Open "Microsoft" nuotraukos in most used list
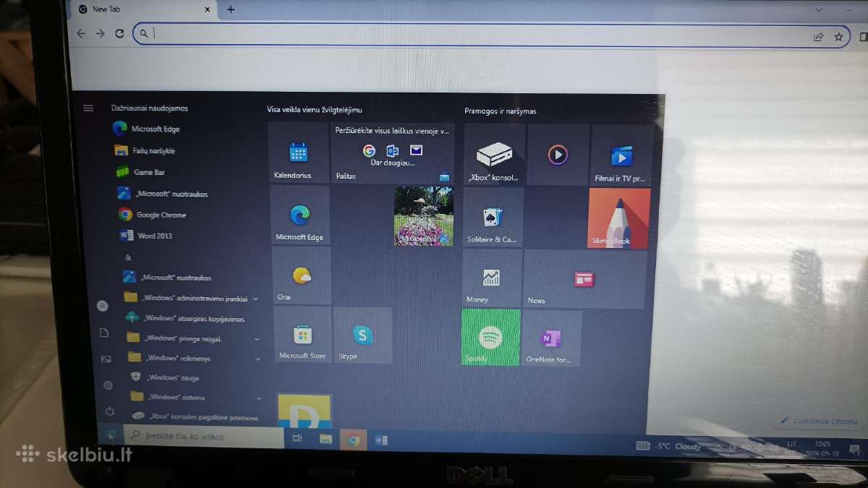The height and width of the screenshot is (488, 868). pyautogui.click(x=164, y=194)
